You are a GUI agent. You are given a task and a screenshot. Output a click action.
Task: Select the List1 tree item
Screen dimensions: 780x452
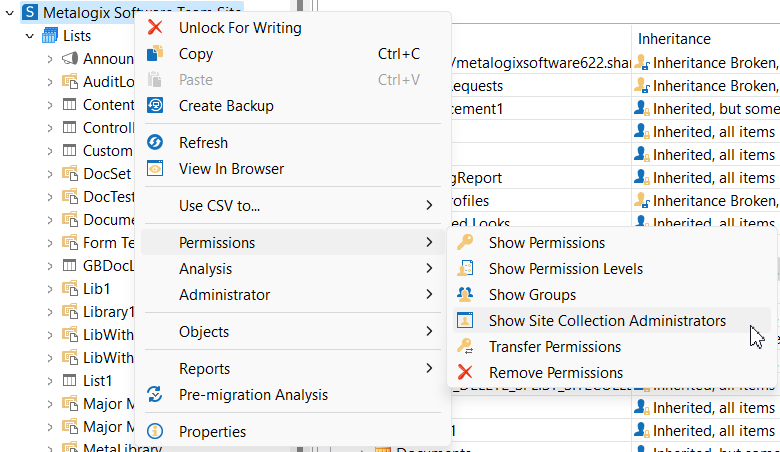tap(98, 381)
